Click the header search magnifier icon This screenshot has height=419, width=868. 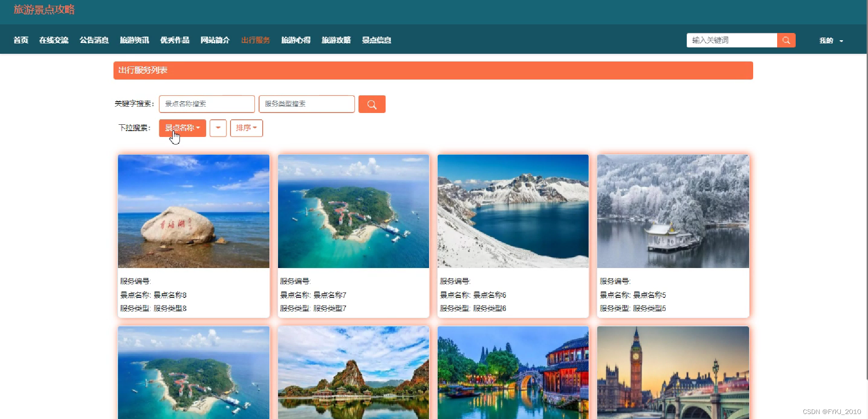[786, 40]
